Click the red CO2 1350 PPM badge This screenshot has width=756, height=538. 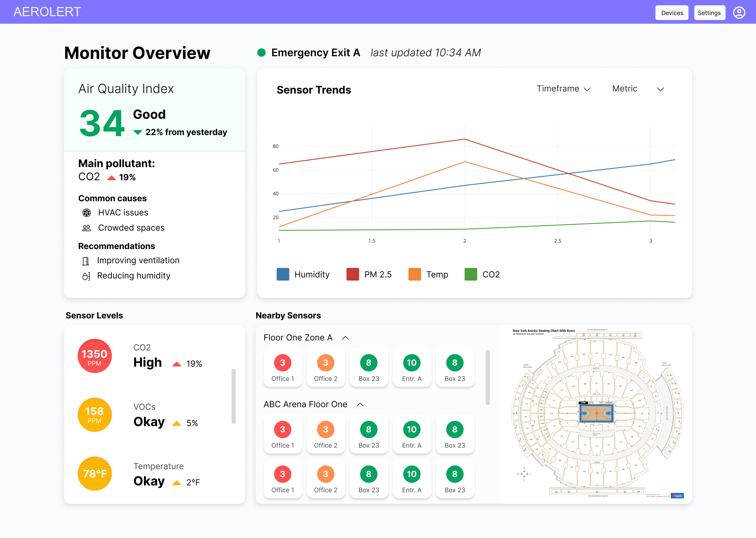click(x=94, y=356)
